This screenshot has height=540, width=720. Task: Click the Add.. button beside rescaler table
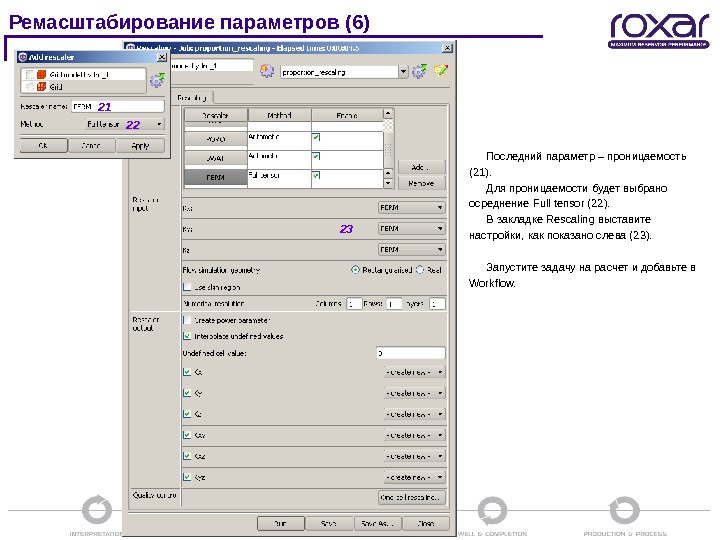(x=421, y=167)
